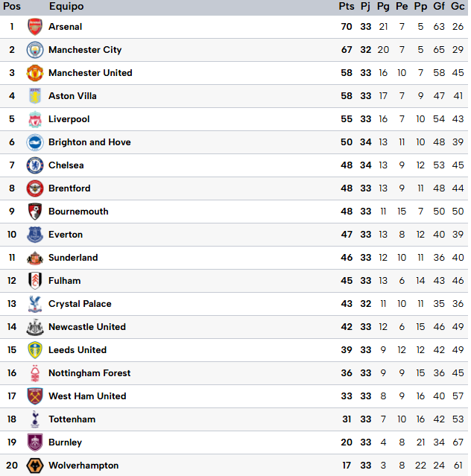Open the Nottingham Forest team link
471x476 pixels.
click(x=89, y=373)
